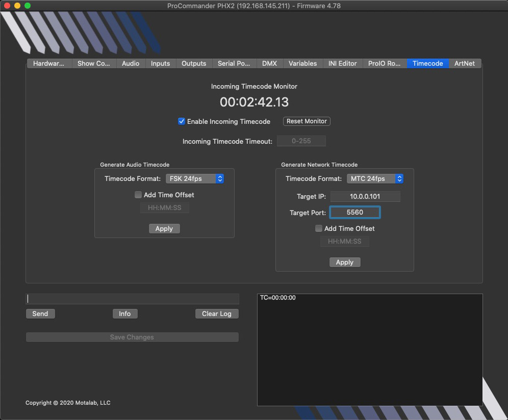Screen dimensions: 508x420
Task: Select the Inputs tab
Action: (x=160, y=64)
